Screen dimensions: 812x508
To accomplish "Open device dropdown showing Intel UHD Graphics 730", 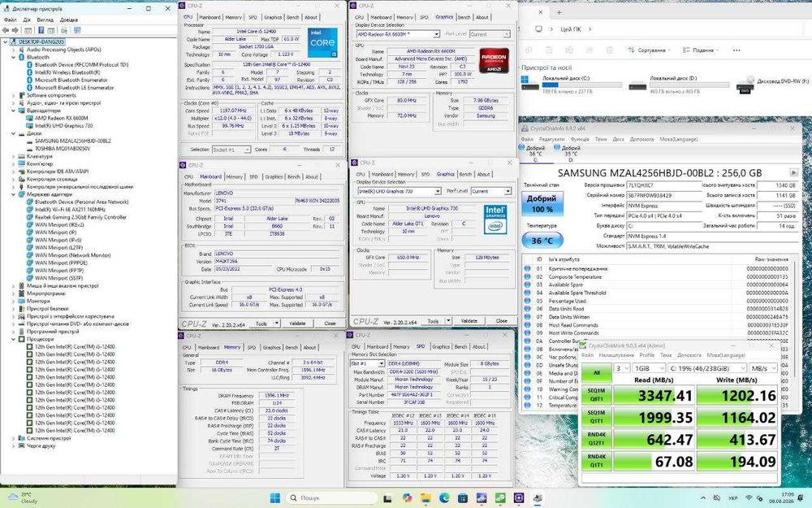I will (399, 191).
